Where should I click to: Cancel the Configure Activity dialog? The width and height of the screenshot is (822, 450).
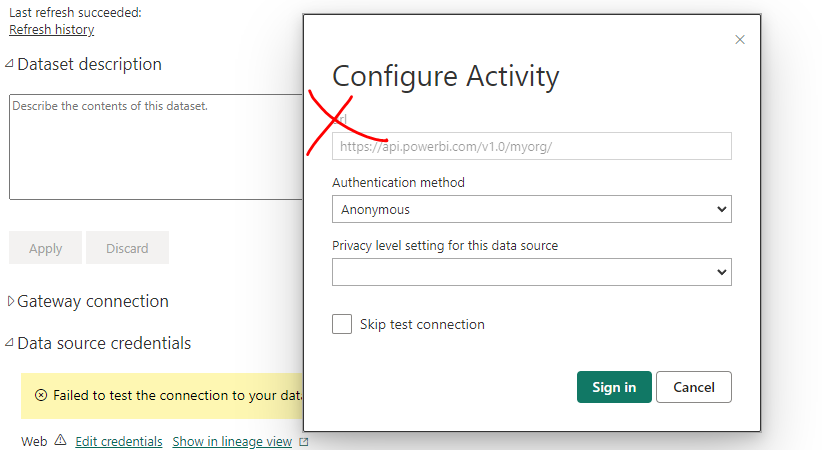click(694, 387)
